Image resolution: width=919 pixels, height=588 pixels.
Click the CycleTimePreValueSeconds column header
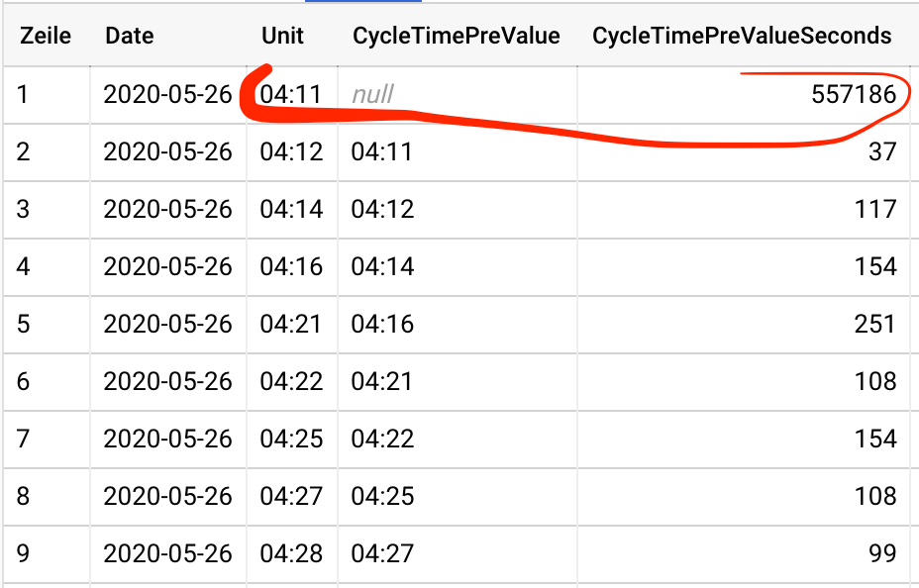[742, 36]
